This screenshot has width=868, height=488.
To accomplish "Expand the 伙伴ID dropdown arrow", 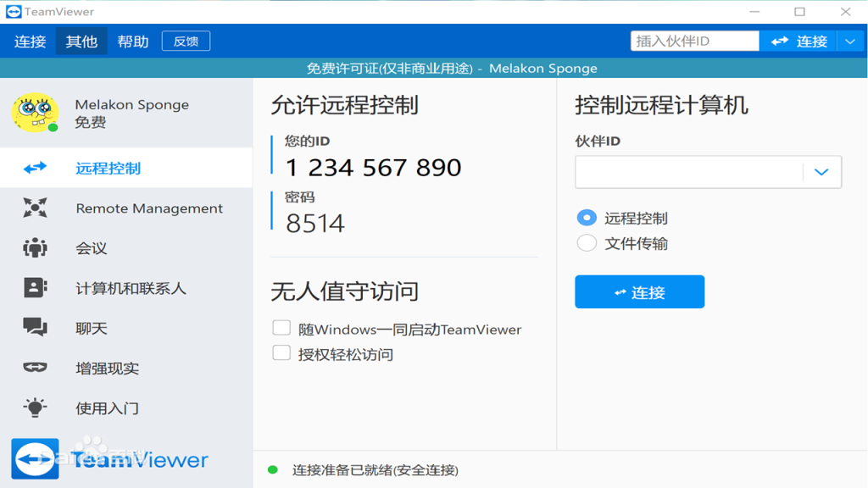I will coord(821,172).
